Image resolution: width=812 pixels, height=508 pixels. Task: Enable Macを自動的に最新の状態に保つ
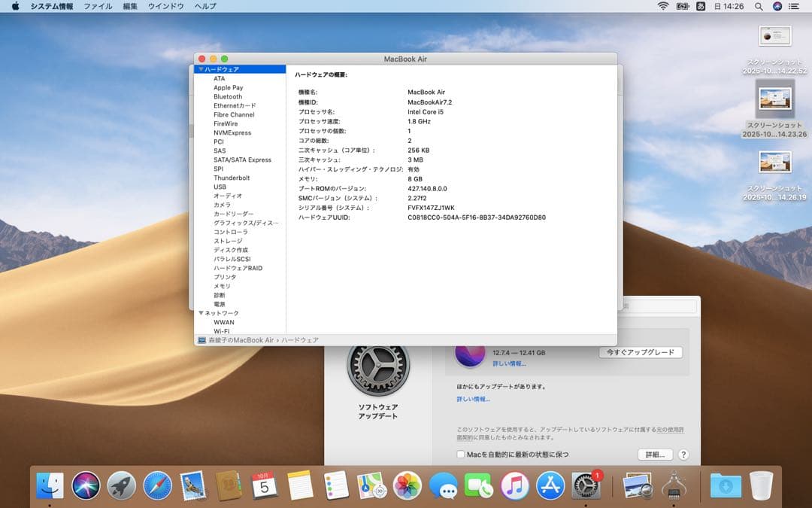[x=461, y=454]
